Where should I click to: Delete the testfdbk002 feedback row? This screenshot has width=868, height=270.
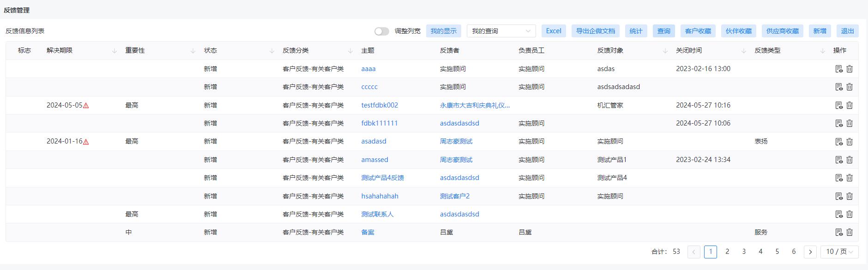click(x=850, y=105)
